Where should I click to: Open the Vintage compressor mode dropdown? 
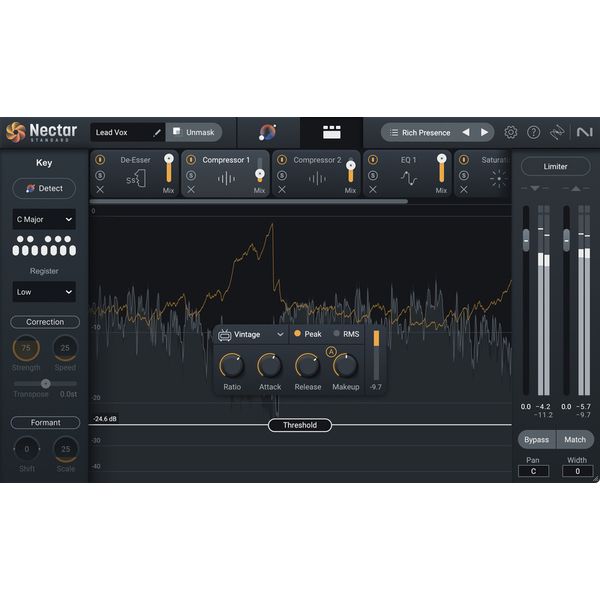tap(251, 335)
